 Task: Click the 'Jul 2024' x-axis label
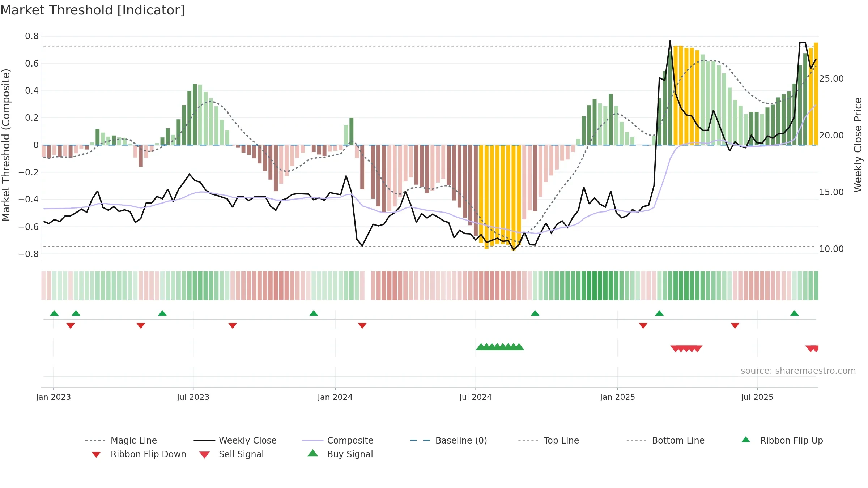pos(476,397)
